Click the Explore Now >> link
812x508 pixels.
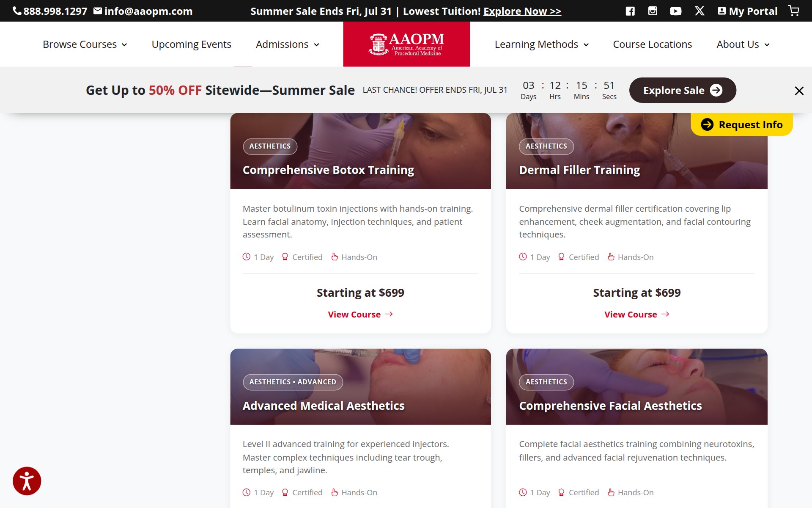pyautogui.click(x=522, y=11)
